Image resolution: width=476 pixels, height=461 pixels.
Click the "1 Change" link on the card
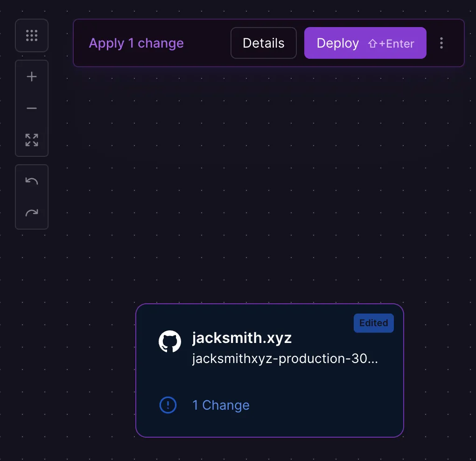[x=221, y=405]
